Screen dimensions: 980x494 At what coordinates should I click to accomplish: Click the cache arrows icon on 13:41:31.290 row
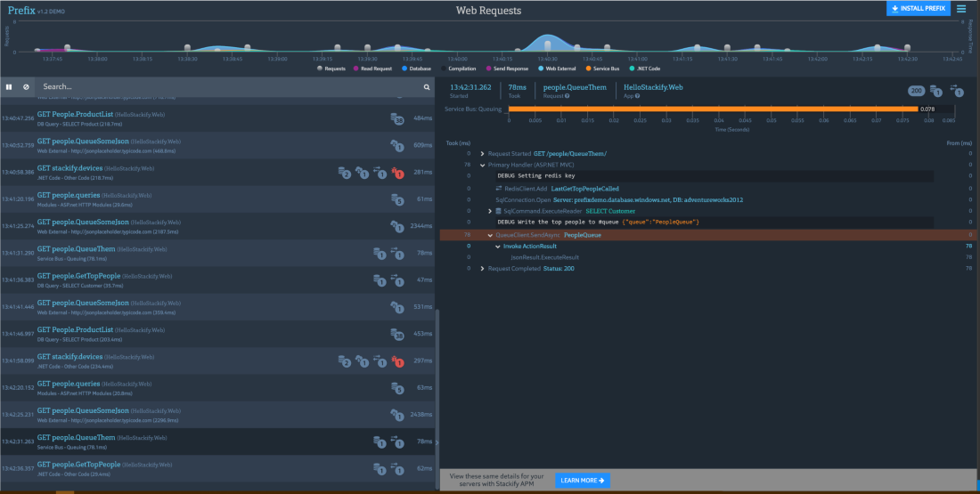coord(396,253)
